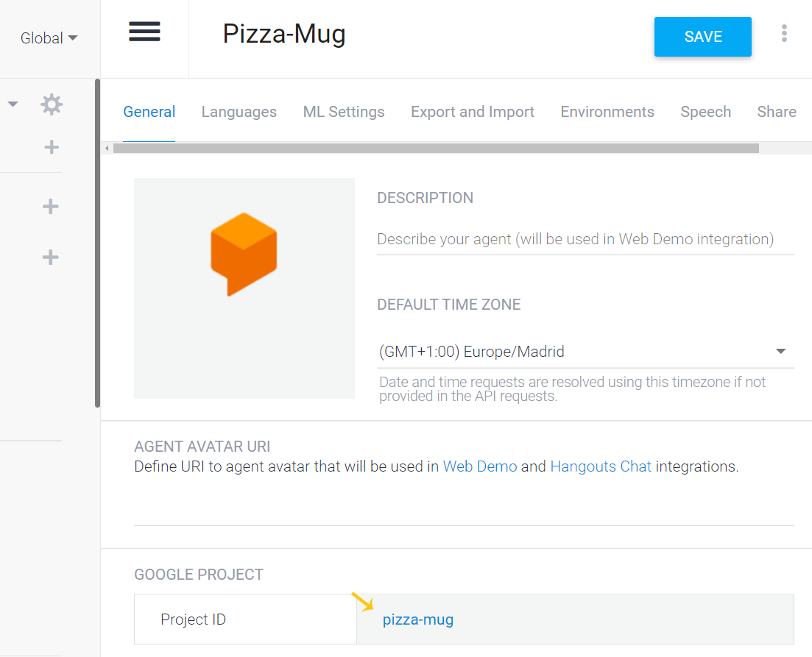Screen dimensions: 812x657
Task: Open the Hangouts Chat link
Action: 601,466
